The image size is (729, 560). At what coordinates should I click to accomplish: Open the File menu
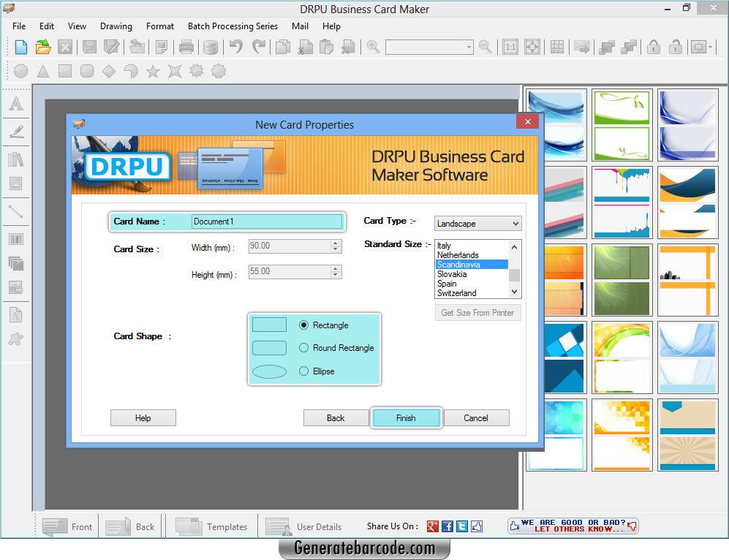(x=19, y=26)
